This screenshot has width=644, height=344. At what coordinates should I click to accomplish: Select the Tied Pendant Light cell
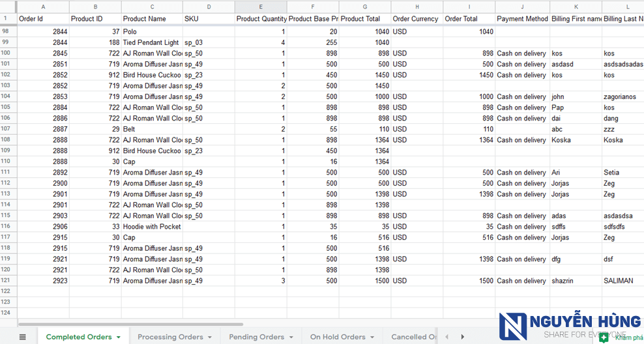(152, 42)
